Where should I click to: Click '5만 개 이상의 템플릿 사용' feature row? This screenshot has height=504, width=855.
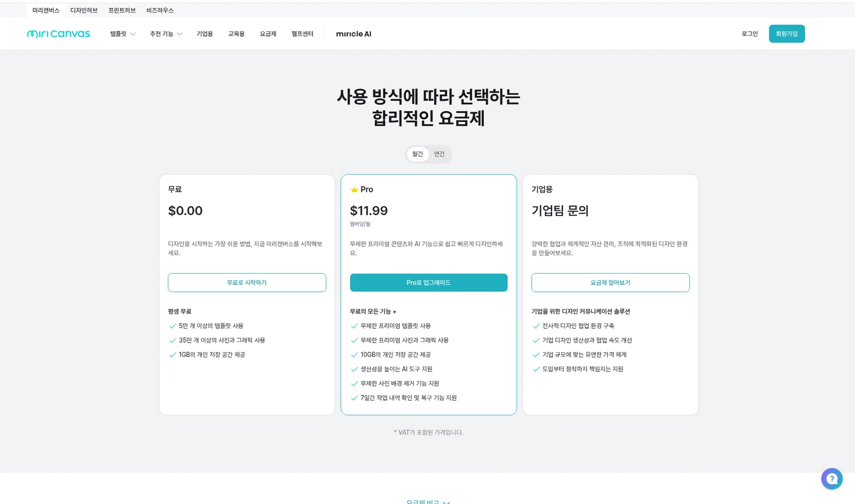pos(206,326)
